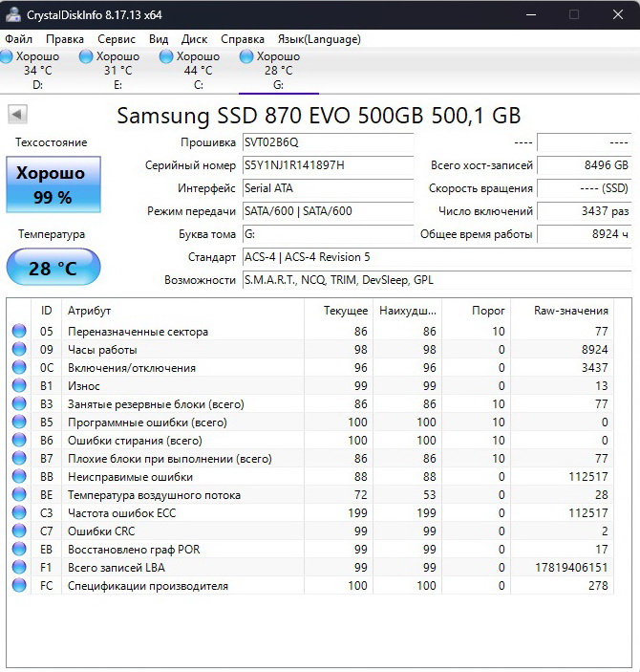Image resolution: width=640 pixels, height=672 pixels.
Task: Click the Атрибут column header
Action: tap(90, 311)
